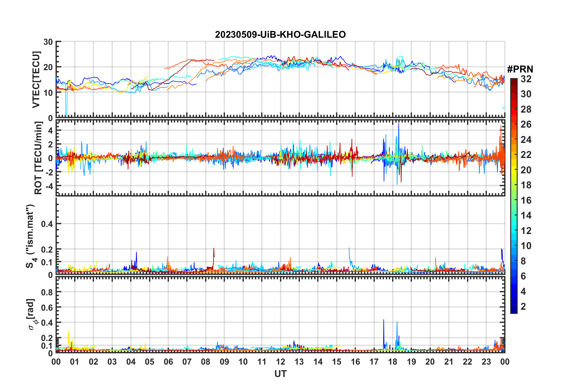
Task: Click the 30 tick on the VTEC axis
Action: click(48, 42)
